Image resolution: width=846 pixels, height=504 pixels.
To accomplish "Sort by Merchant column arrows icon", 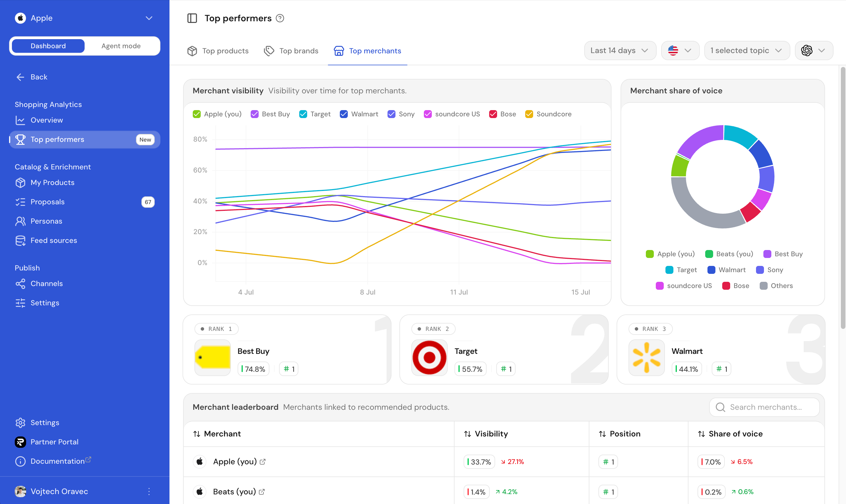I will pos(197,434).
